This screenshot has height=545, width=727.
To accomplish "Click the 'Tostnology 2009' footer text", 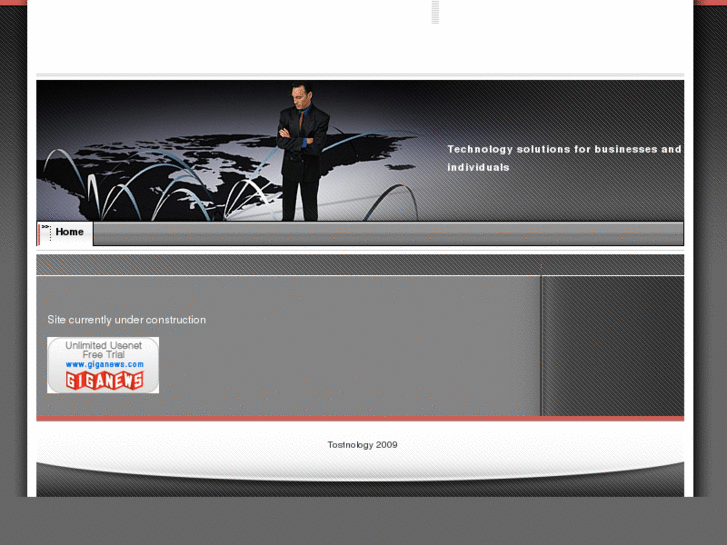I will [x=363, y=445].
